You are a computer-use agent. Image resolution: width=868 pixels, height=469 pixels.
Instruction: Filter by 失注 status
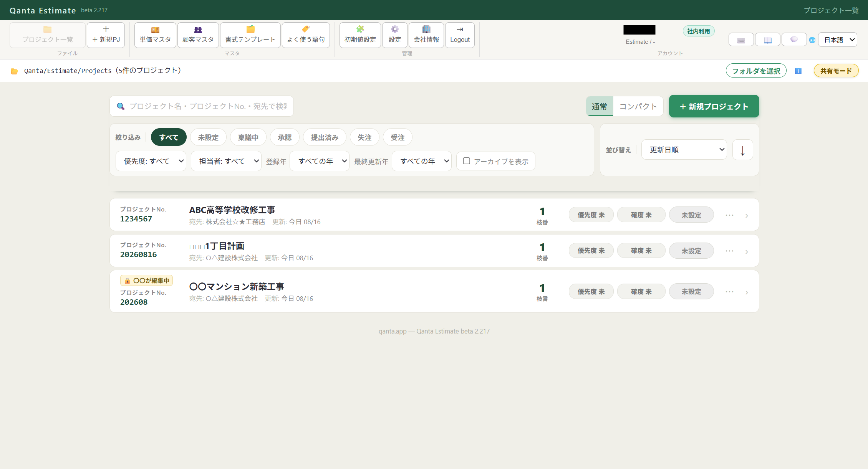364,137
